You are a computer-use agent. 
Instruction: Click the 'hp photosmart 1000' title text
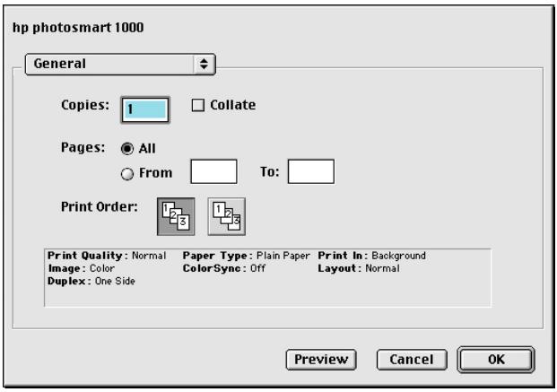[78, 28]
